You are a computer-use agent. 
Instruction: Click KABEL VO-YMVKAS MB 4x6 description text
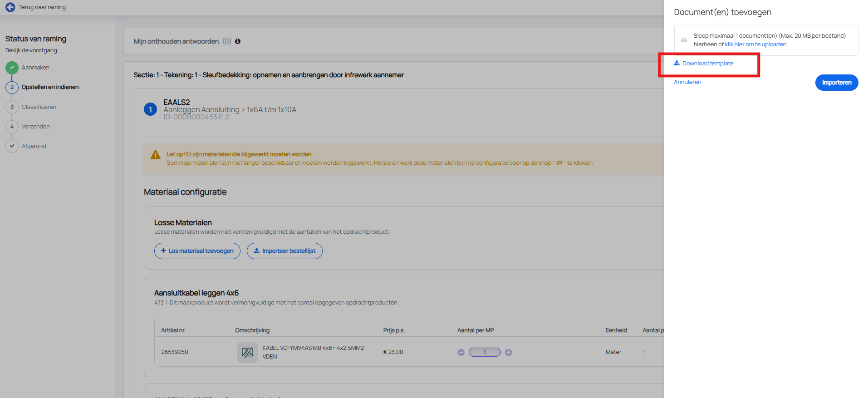point(313,352)
